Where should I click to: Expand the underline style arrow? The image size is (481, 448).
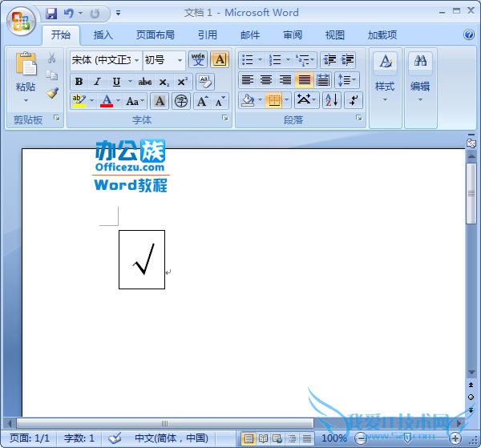130,82
